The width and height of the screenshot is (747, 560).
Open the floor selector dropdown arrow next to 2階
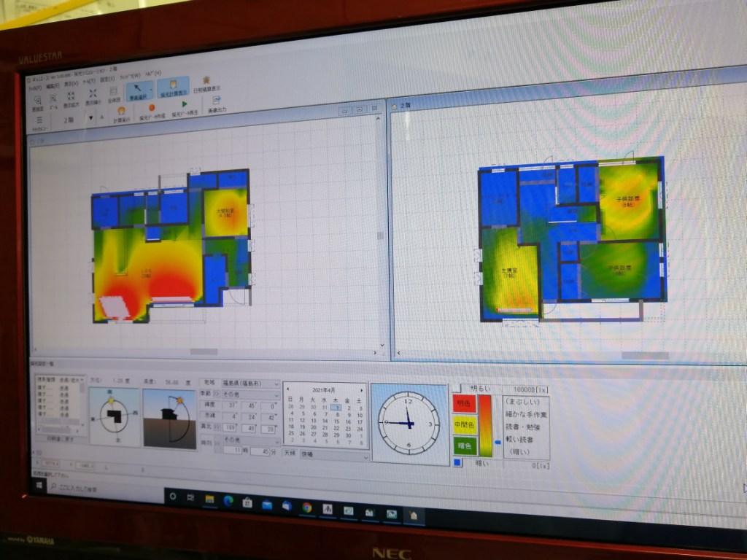[91, 117]
